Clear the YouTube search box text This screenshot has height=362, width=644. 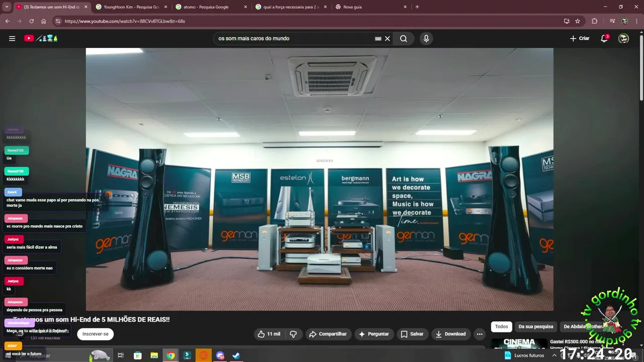pyautogui.click(x=387, y=38)
